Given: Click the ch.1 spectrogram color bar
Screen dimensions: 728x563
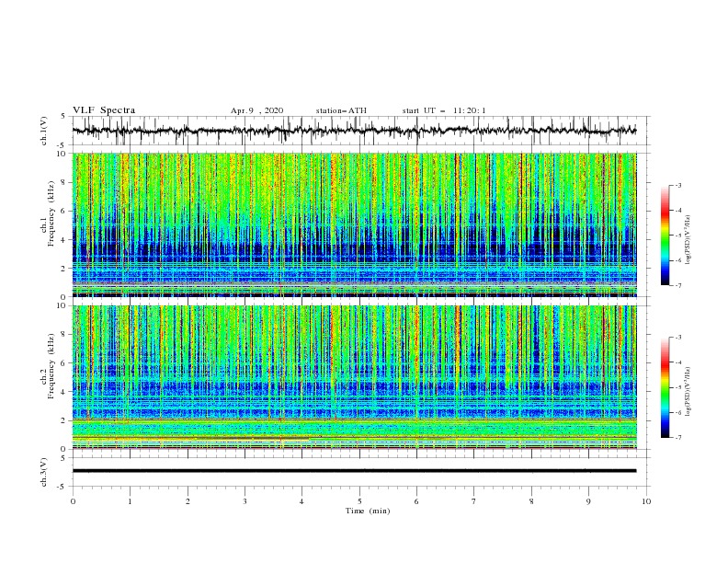Looking at the screenshot, I should pyautogui.click(x=665, y=236).
